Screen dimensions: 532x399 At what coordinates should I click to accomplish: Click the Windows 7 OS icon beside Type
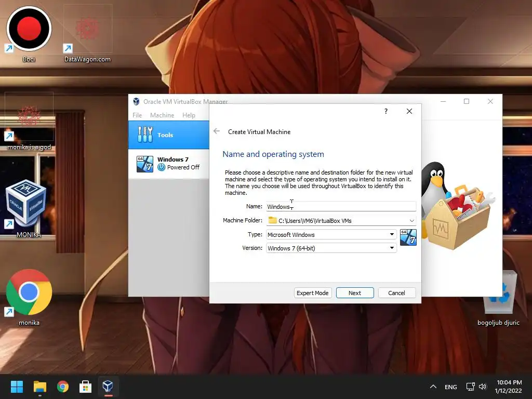click(x=408, y=237)
